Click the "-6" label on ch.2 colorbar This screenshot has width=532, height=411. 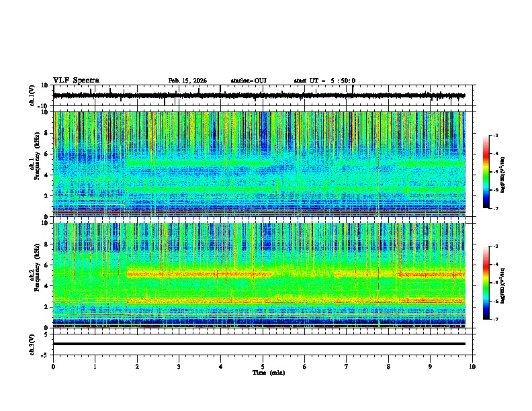(x=495, y=301)
